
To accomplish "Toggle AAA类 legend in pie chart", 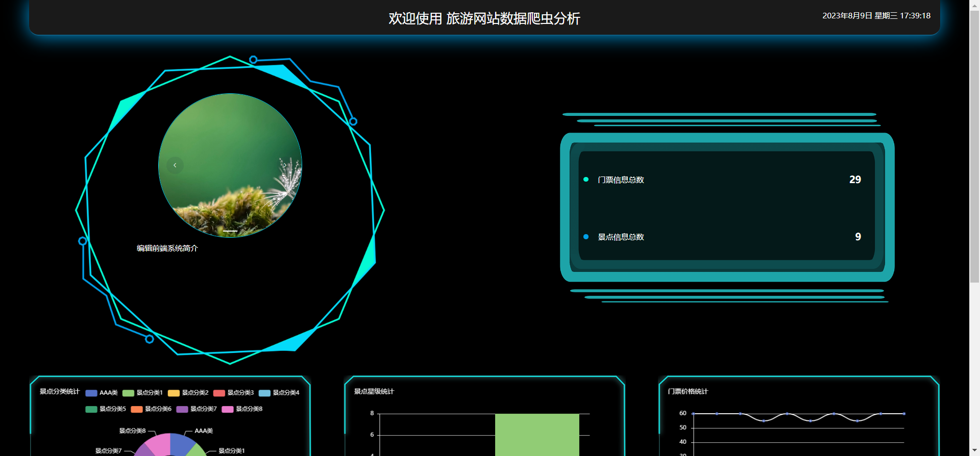I will [102, 393].
